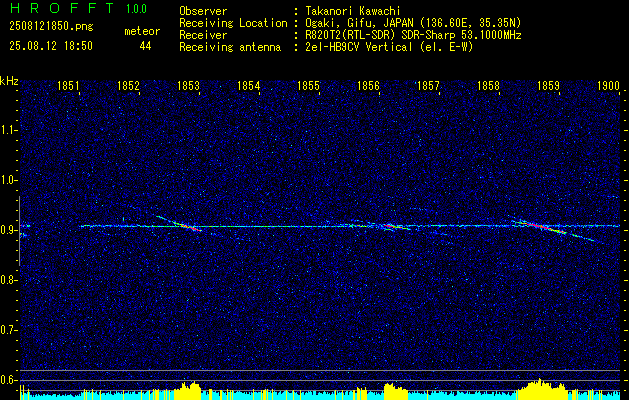Click the 1854 time axis label
The image size is (629, 400).
click(x=248, y=86)
